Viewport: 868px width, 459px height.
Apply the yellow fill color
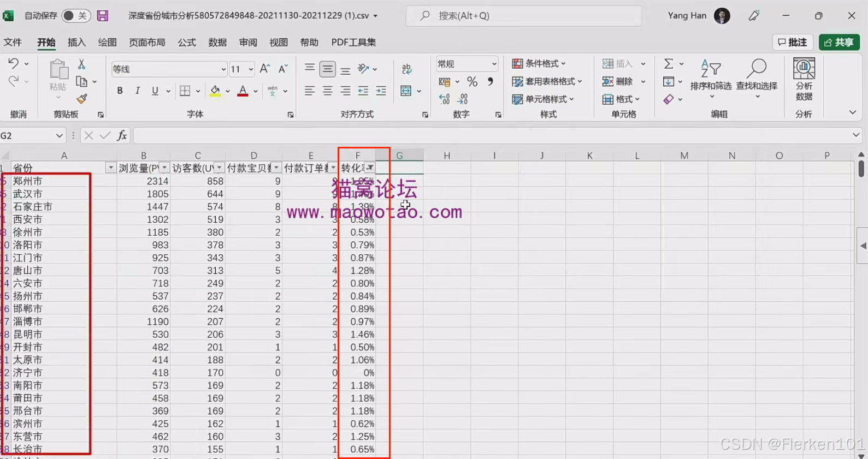(215, 91)
